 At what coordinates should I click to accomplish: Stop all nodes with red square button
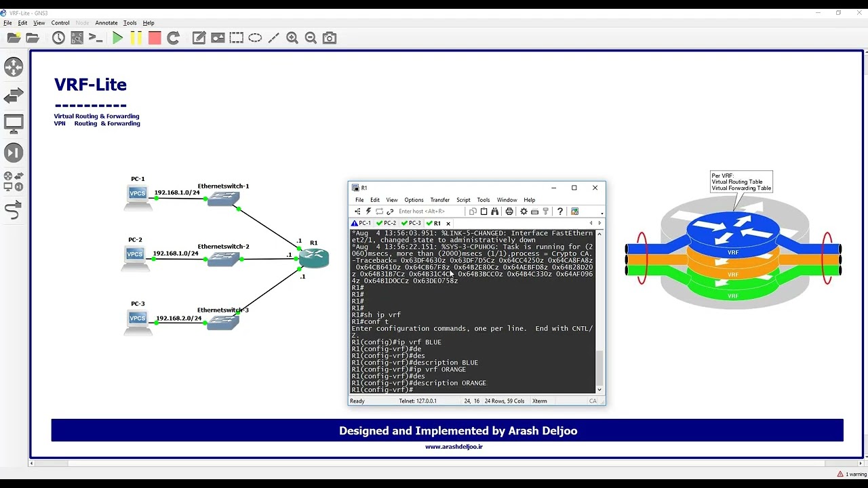click(x=155, y=38)
